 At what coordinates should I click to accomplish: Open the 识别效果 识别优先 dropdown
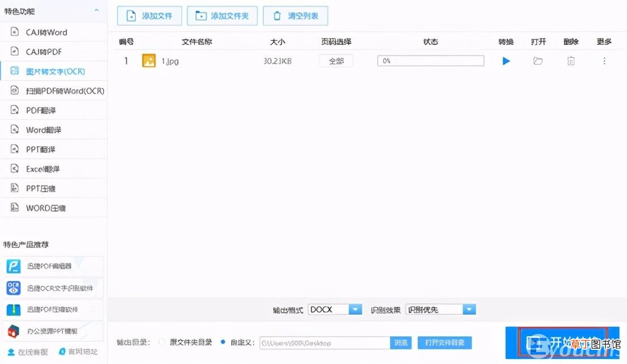click(440, 309)
